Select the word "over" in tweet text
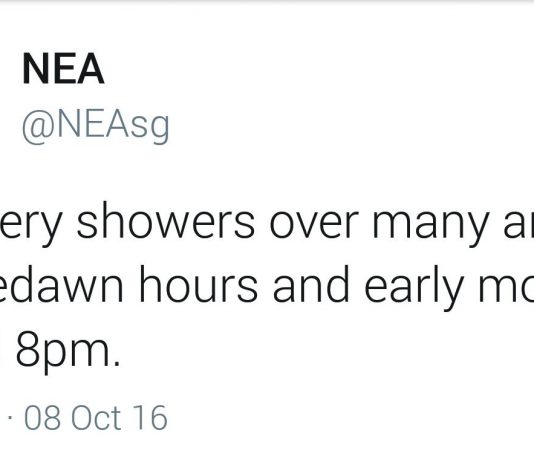Image resolution: width=534 pixels, height=462 pixels. coord(314,223)
